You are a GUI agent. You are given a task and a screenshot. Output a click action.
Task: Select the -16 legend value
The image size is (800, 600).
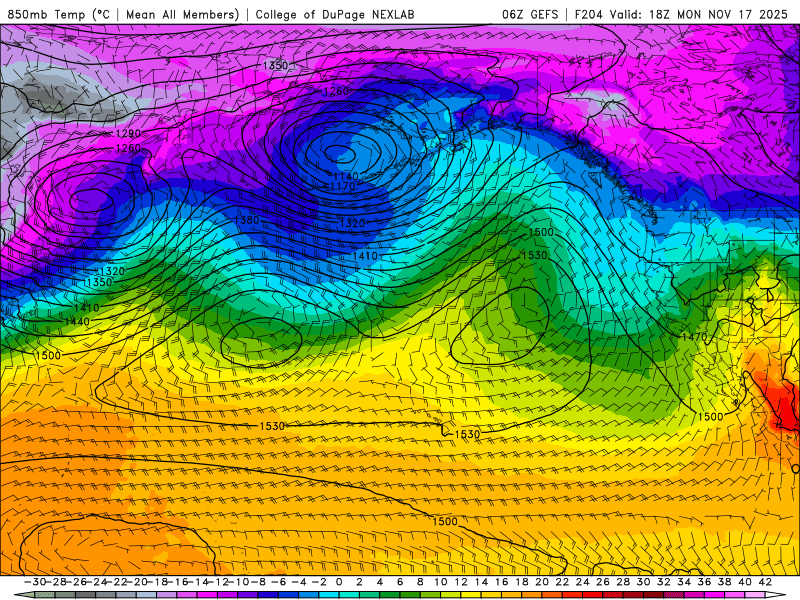177,582
